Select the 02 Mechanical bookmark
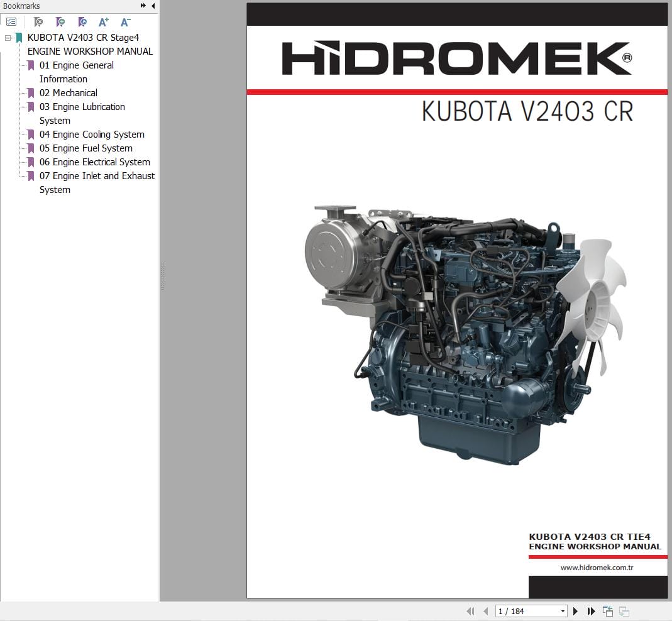 pyautogui.click(x=68, y=93)
